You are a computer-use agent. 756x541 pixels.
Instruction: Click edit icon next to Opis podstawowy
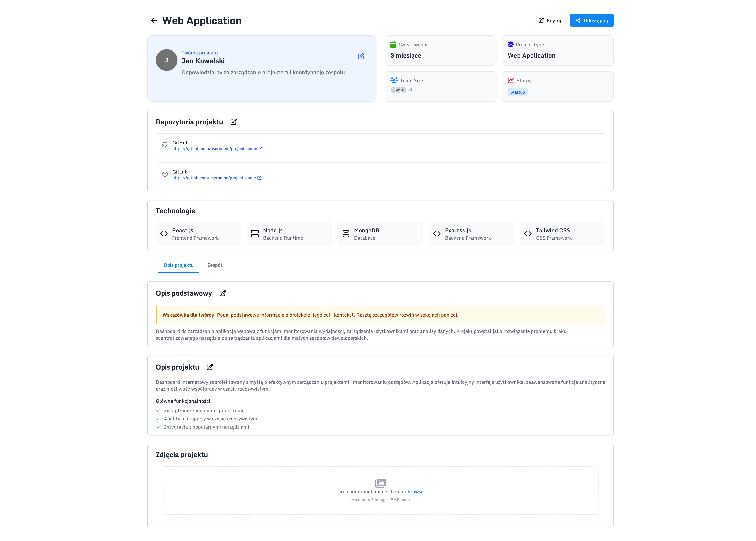coord(222,293)
